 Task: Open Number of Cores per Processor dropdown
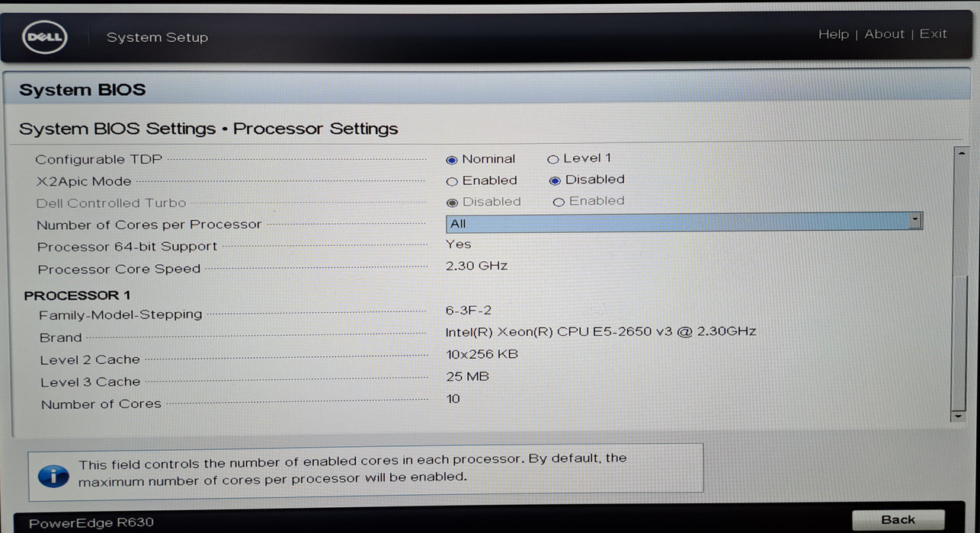point(684,222)
